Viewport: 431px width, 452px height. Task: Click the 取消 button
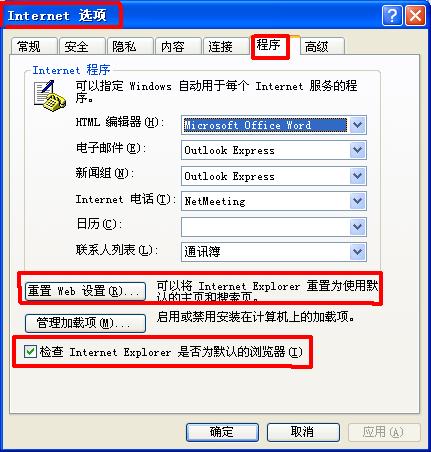(x=303, y=432)
